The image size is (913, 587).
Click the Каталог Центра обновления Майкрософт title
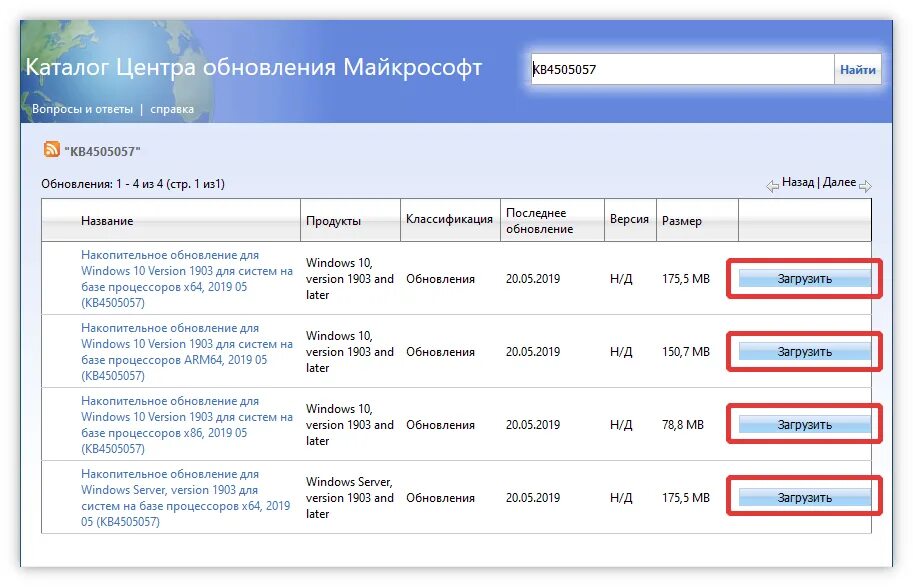(x=254, y=68)
